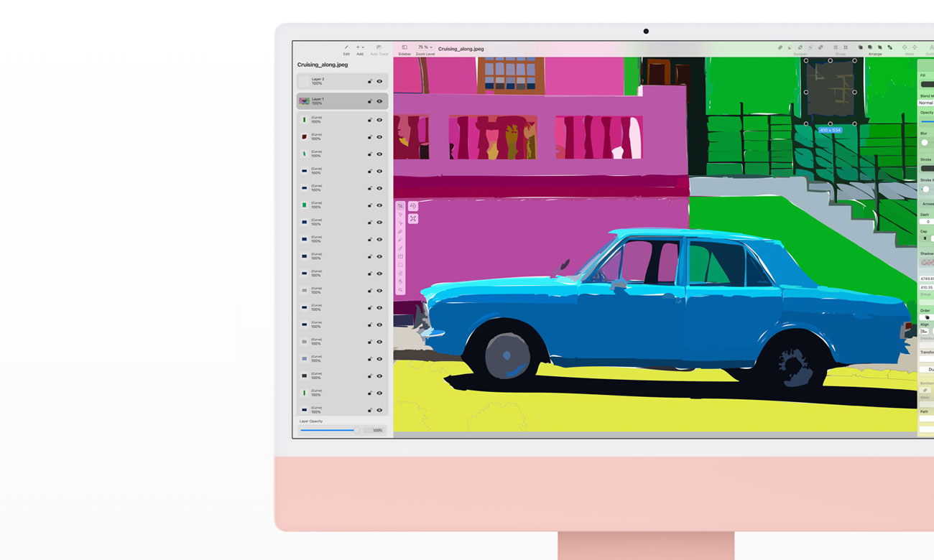Click the Cruising_along.jpeg title in the toolbar
The width and height of the screenshot is (934, 560).
[x=461, y=49]
